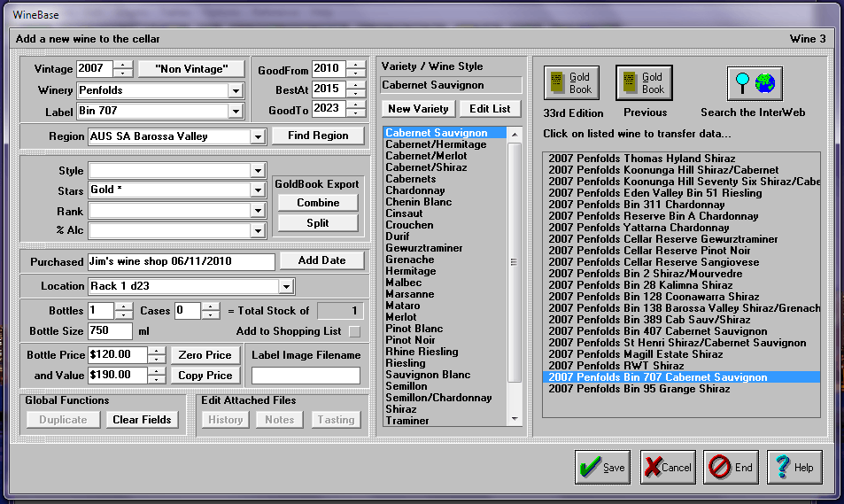
Task: Open the Notes attached file
Action: [280, 420]
